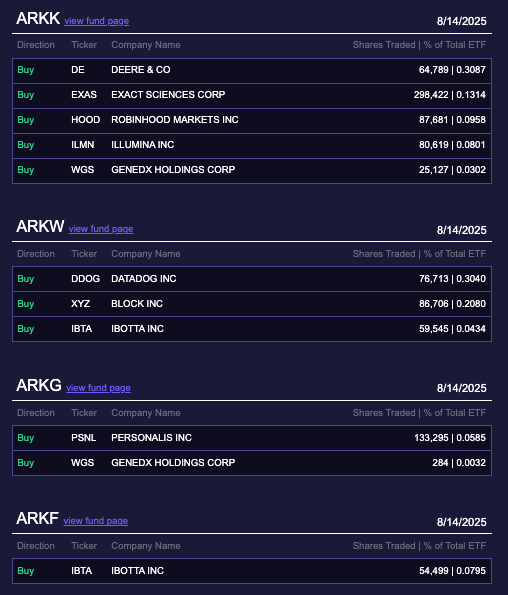This screenshot has width=508, height=595.
Task: Select the DATADOG INC trade row
Action: coord(252,279)
